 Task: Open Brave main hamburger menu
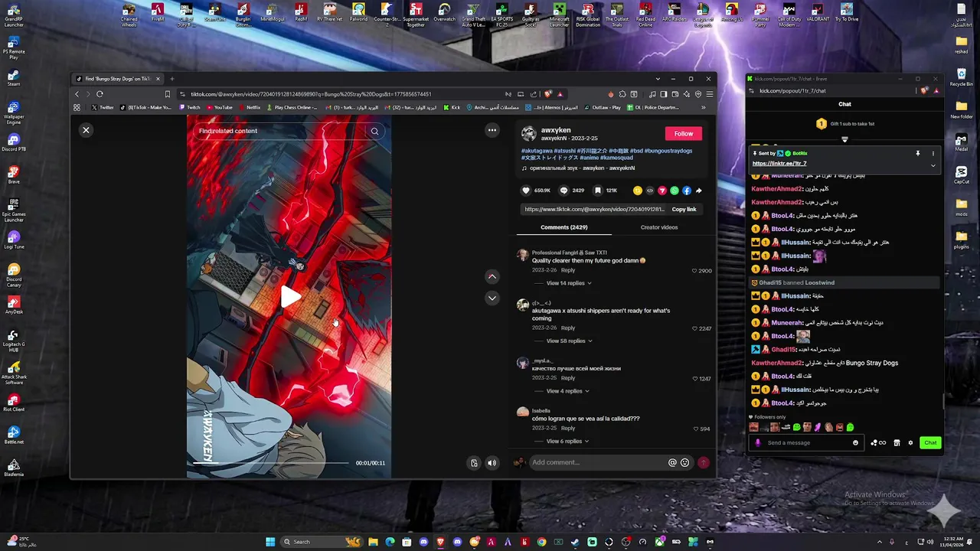tap(709, 94)
